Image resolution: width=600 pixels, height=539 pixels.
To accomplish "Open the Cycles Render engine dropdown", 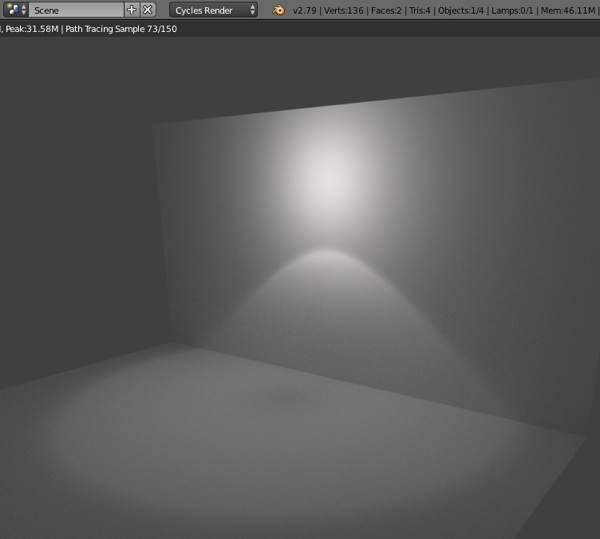I will pyautogui.click(x=213, y=10).
